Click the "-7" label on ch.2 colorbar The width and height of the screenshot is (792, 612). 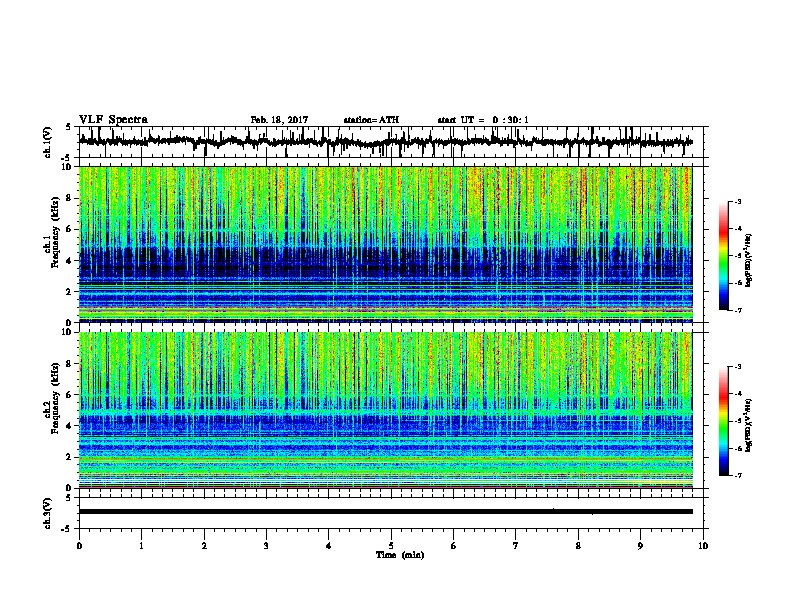click(737, 475)
